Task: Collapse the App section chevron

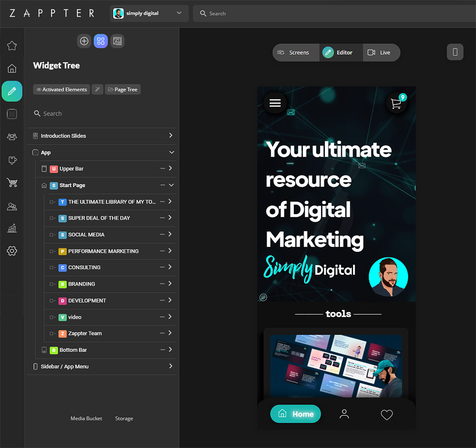Action: (171, 152)
